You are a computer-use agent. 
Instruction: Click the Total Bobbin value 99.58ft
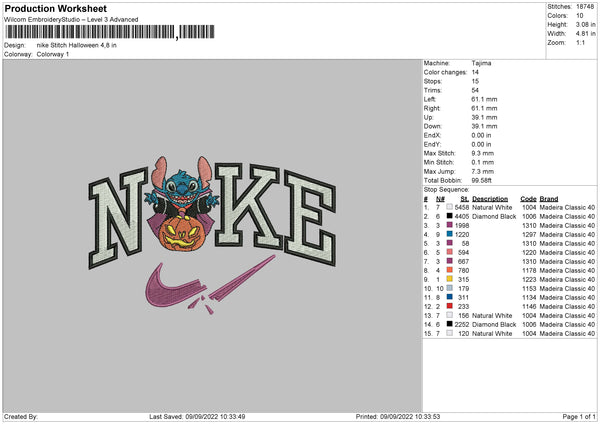(x=481, y=180)
